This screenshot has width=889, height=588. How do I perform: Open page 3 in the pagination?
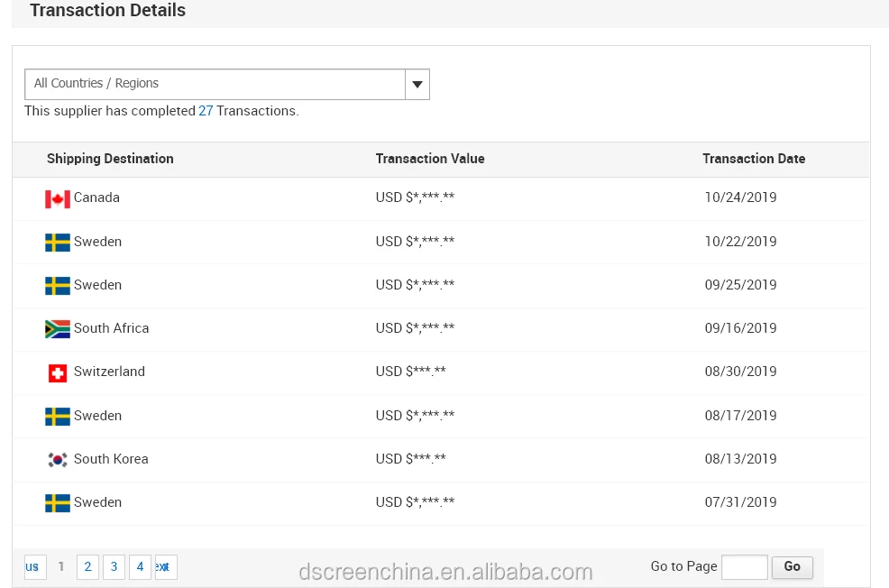coord(114,566)
